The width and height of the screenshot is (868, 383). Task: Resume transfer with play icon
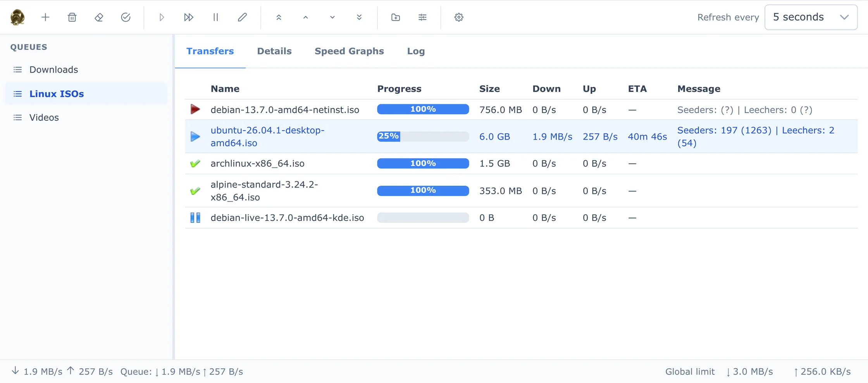pos(162,17)
